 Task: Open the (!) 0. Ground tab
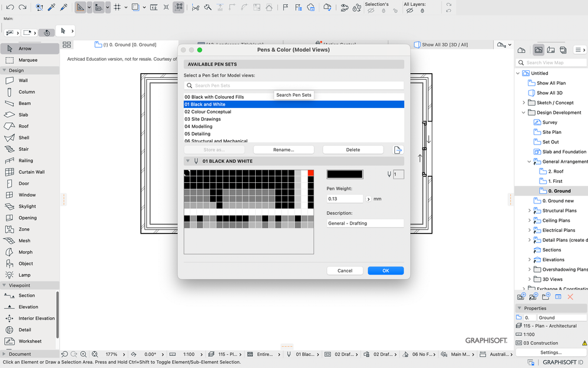(x=125, y=45)
